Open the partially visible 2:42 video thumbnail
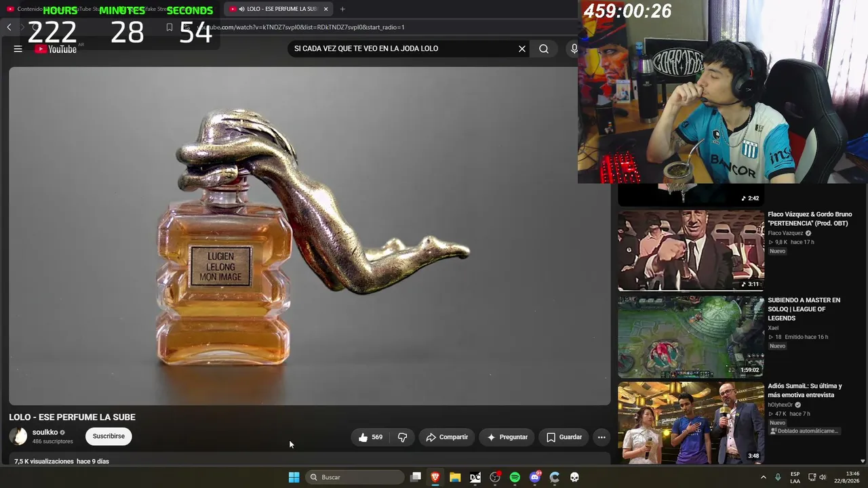Screen dimensions: 868x488 (x=691, y=195)
